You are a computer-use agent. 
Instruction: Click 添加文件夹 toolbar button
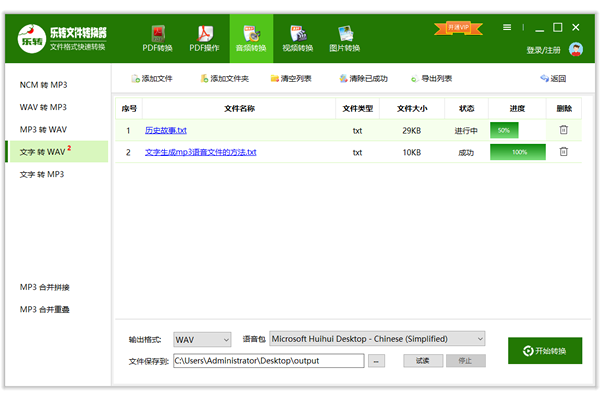(x=224, y=78)
